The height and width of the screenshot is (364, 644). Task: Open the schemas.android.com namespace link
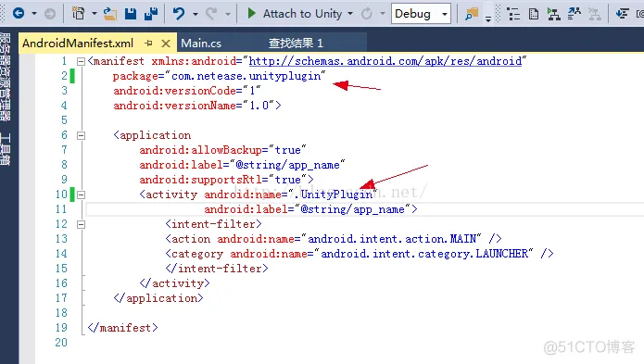[385, 61]
